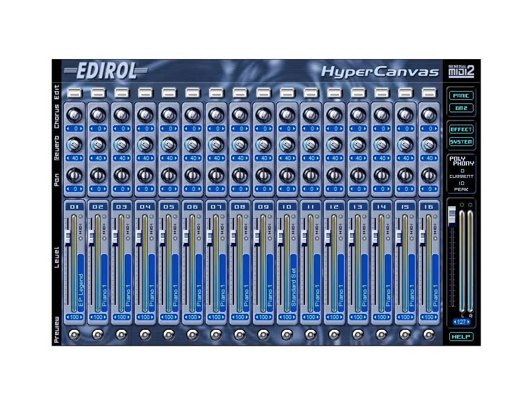
Task: Toggle the upper MIDI indicator of part 01
Action: point(81,217)
